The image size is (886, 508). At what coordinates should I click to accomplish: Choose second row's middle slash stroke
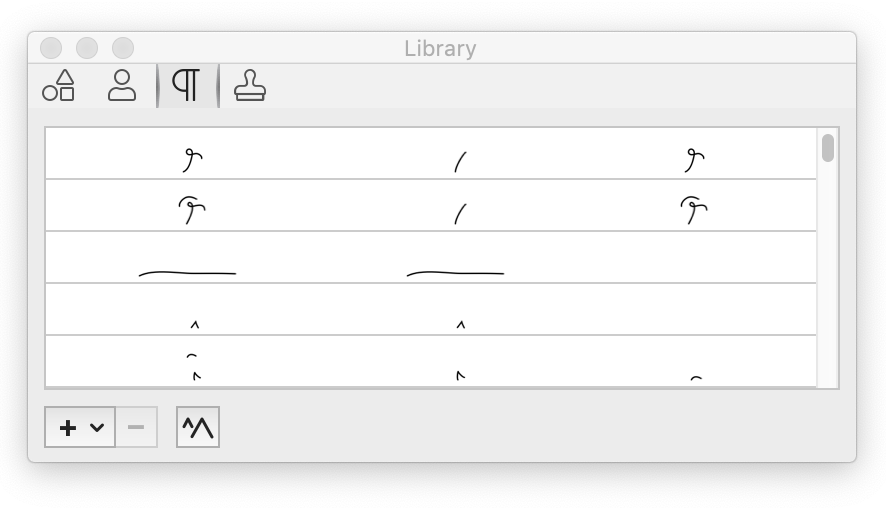(x=460, y=213)
